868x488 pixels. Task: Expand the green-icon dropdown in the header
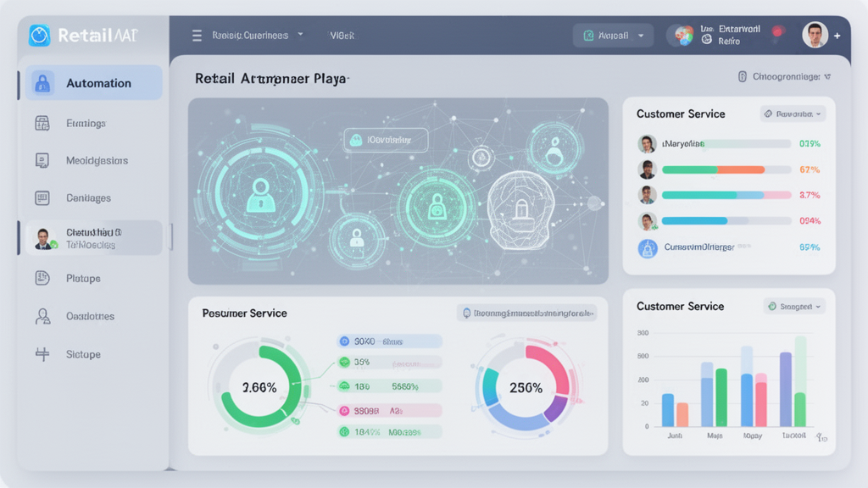click(x=613, y=36)
